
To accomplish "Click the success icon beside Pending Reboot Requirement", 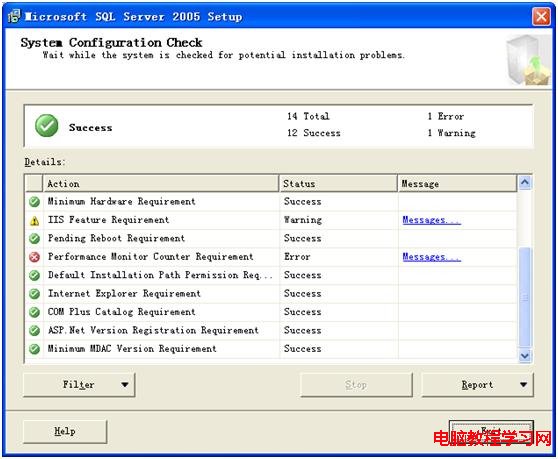I will click(x=34, y=238).
